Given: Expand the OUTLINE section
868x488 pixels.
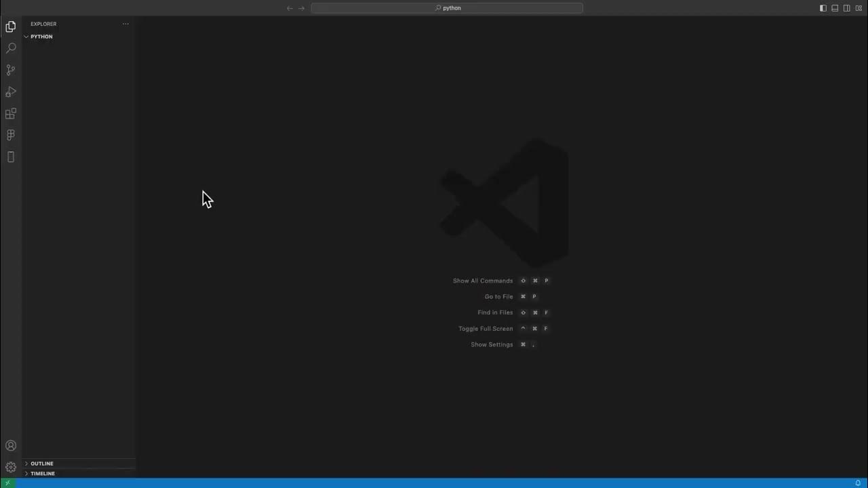Looking at the screenshot, I should tap(41, 463).
